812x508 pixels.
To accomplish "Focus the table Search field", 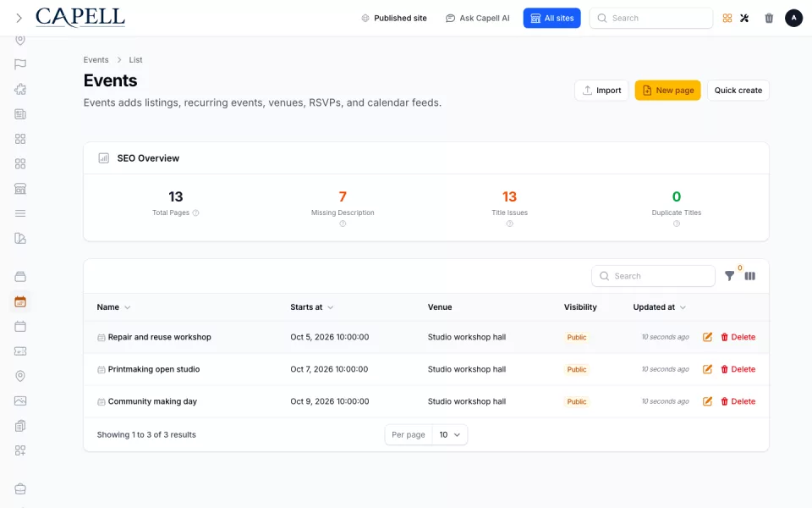I will click(x=653, y=276).
